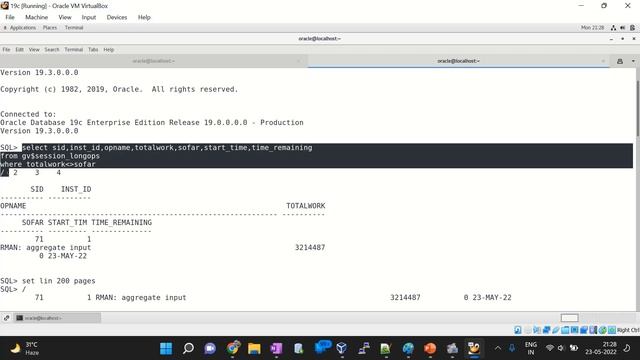
Task: Open PowerPoint from the taskbar
Action: [x=430, y=348]
